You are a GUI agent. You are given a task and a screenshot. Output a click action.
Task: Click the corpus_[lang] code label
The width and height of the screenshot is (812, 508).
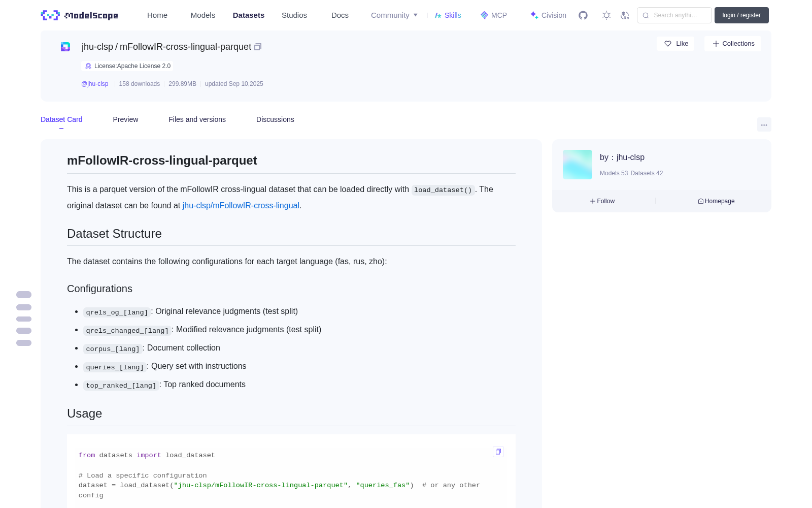click(x=113, y=348)
